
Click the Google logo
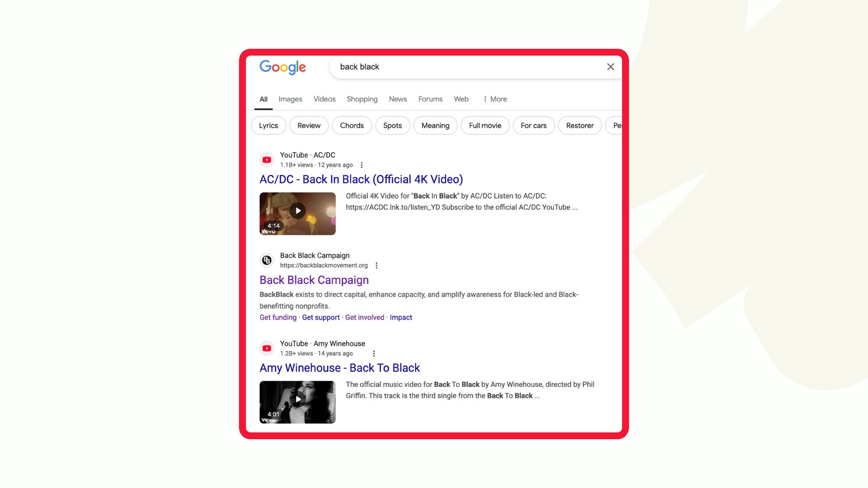coord(283,67)
